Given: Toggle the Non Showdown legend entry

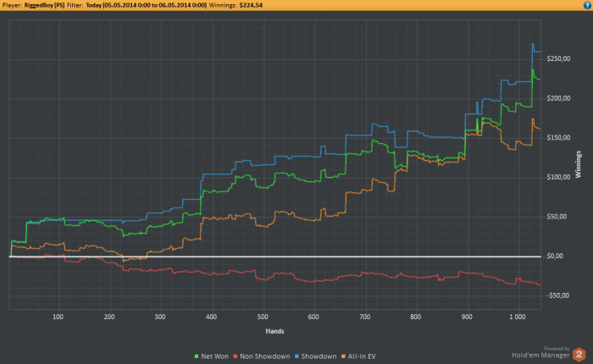Looking at the screenshot, I should pos(261,356).
